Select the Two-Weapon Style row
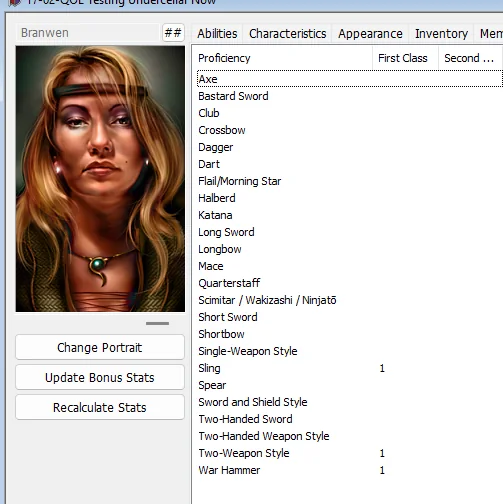Viewport: 503px width, 504px height. pos(349,453)
